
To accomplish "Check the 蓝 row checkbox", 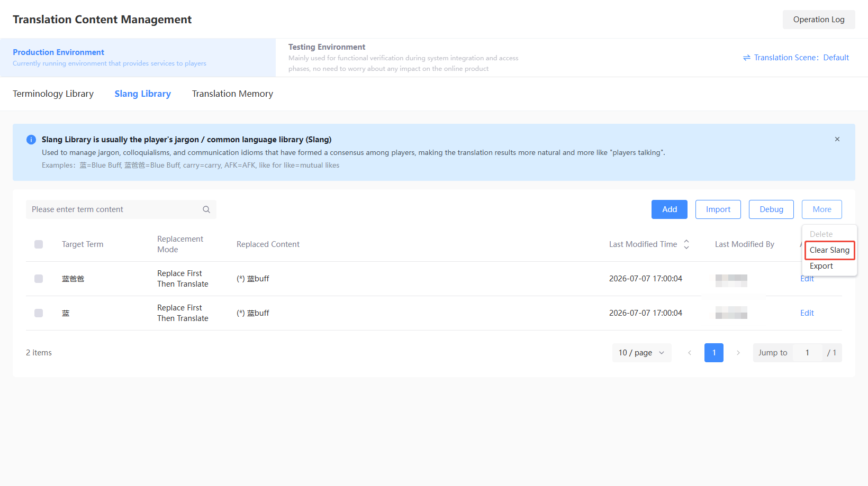I will tap(39, 313).
